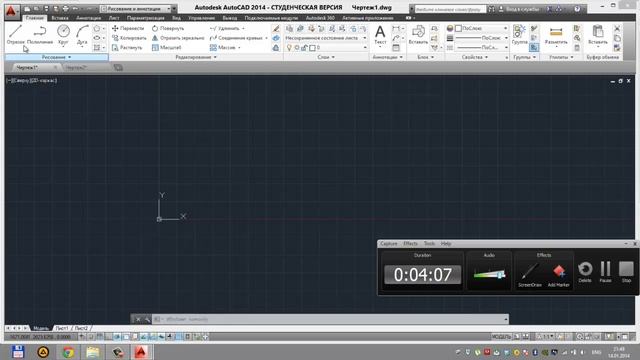Click Вставить in the Буфер обмена panel

pyautogui.click(x=598, y=35)
